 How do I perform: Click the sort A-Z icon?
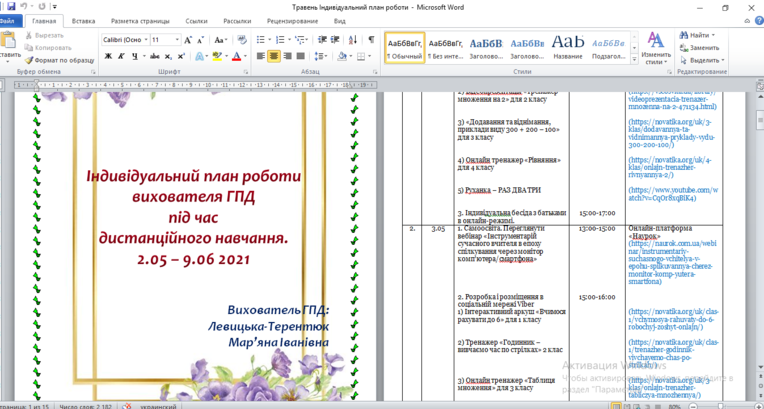354,39
